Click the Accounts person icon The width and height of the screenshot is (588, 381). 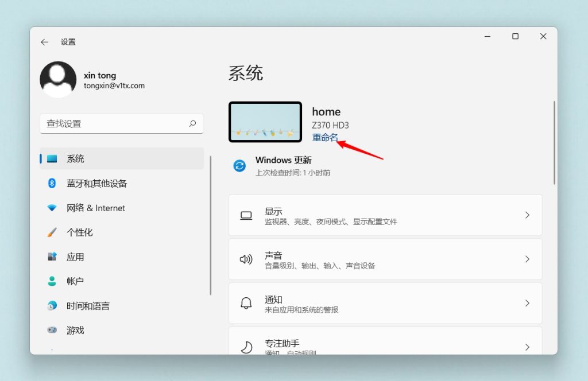point(52,281)
